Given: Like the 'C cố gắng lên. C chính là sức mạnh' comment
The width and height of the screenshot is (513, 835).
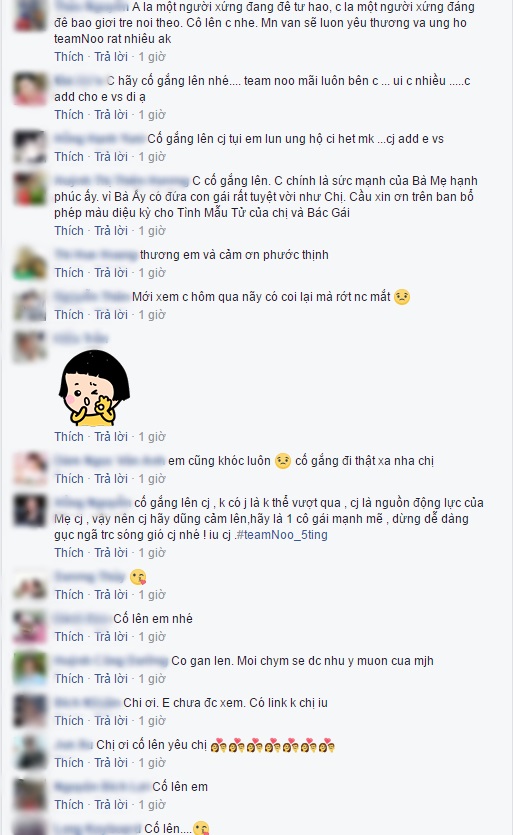Looking at the screenshot, I should 69,231.
